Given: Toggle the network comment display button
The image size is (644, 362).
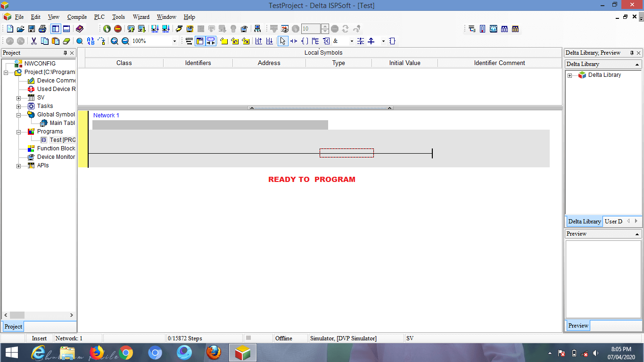Looking at the screenshot, I should (211, 41).
